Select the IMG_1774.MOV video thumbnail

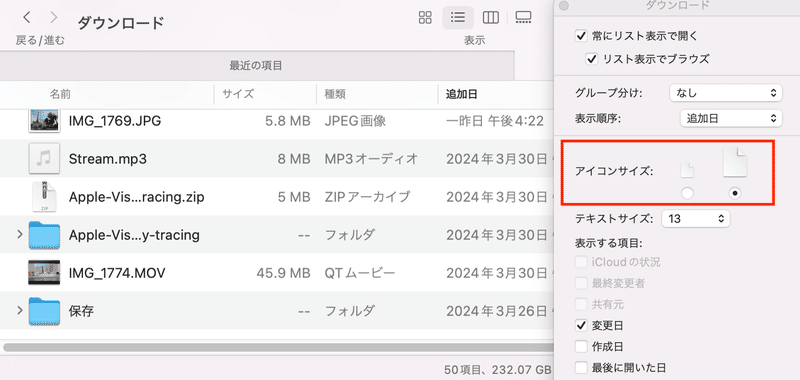tap(44, 273)
